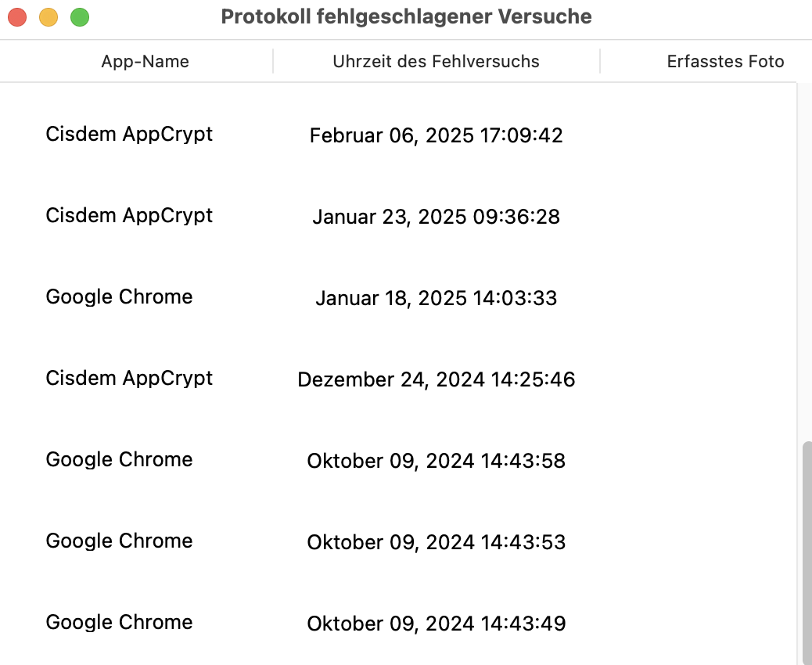Select timestamp Oktober 09, 2024 14:43:53
This screenshot has height=665, width=812.
tap(436, 542)
